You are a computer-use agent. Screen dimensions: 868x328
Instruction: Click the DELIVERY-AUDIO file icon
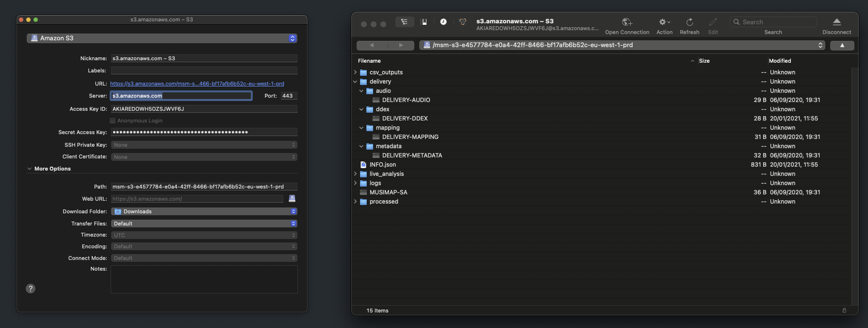(x=376, y=100)
